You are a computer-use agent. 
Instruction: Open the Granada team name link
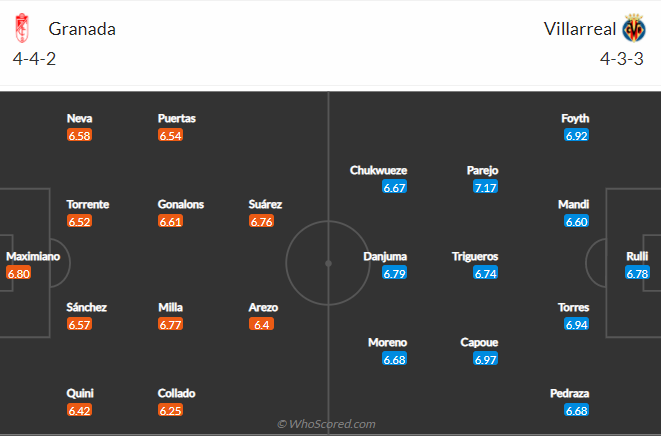82,29
